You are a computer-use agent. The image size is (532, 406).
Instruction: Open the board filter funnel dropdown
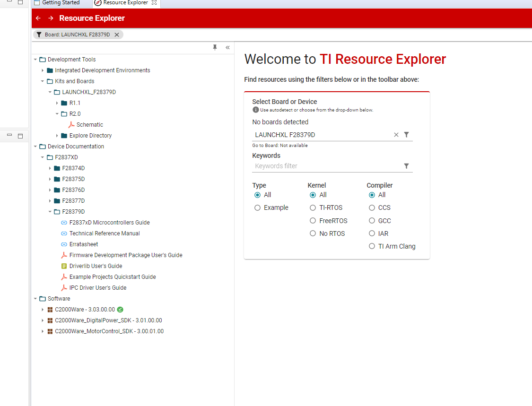tap(407, 135)
